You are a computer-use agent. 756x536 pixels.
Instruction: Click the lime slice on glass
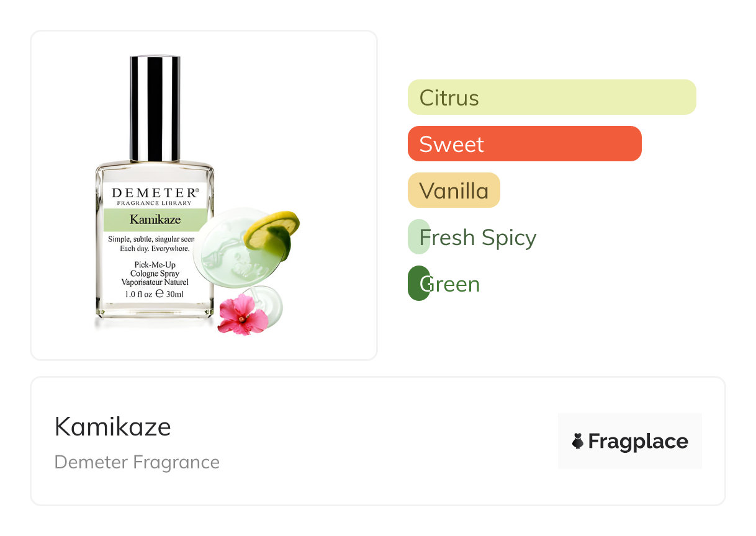[x=272, y=234]
